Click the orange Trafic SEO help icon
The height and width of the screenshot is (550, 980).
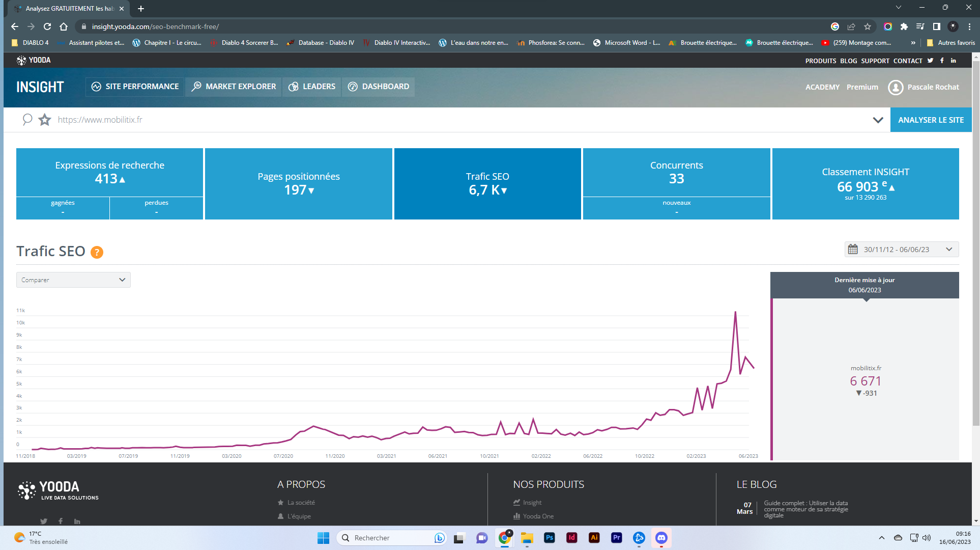coord(97,252)
